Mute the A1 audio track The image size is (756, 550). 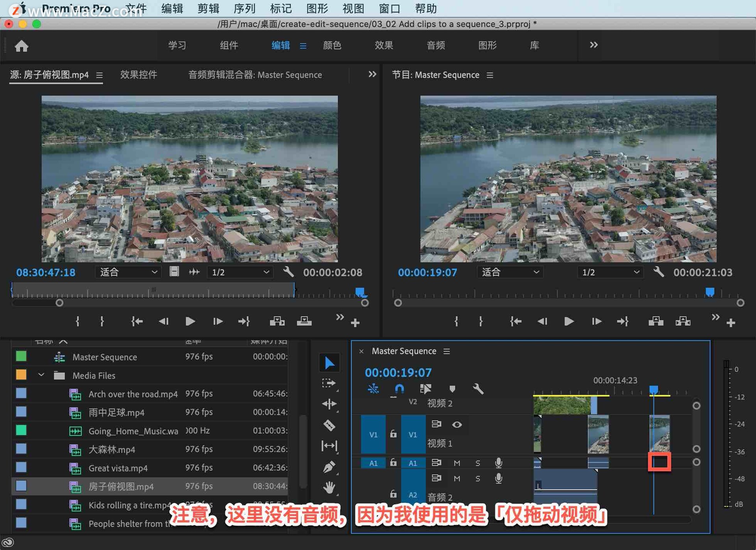pos(457,463)
